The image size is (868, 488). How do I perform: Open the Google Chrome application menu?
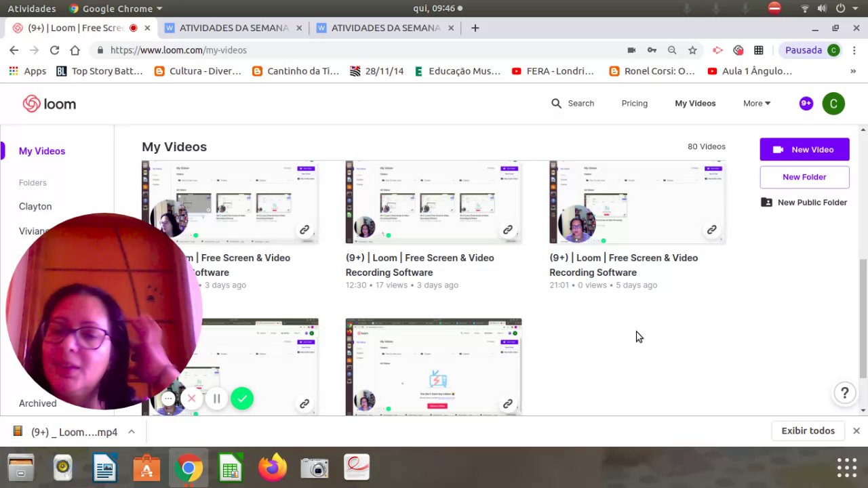pos(116,8)
